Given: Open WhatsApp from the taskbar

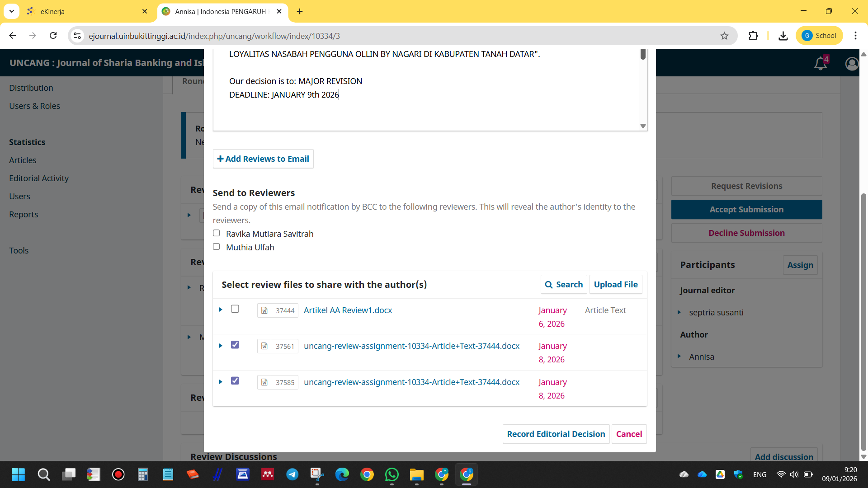Looking at the screenshot, I should coord(392,474).
